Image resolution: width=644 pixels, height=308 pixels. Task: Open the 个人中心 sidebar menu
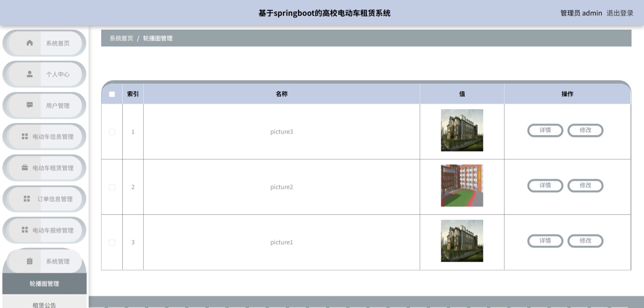click(44, 74)
